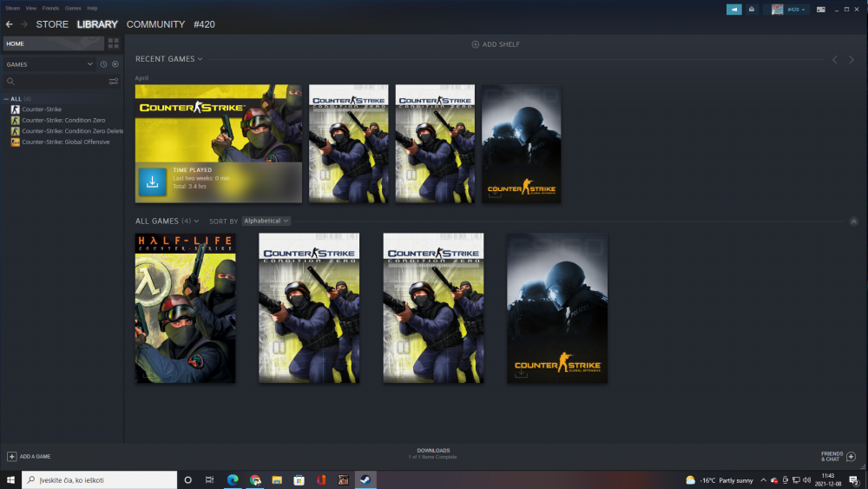Open the Friends menu
Image resolution: width=868 pixels, height=489 pixels.
[x=50, y=9]
